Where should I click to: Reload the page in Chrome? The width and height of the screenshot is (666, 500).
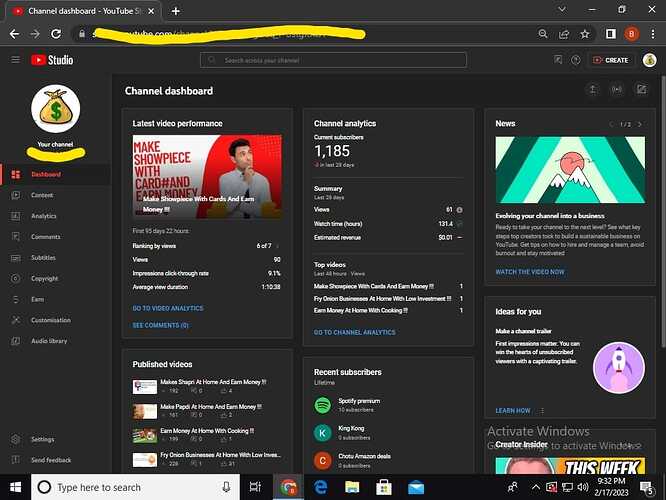(x=56, y=34)
